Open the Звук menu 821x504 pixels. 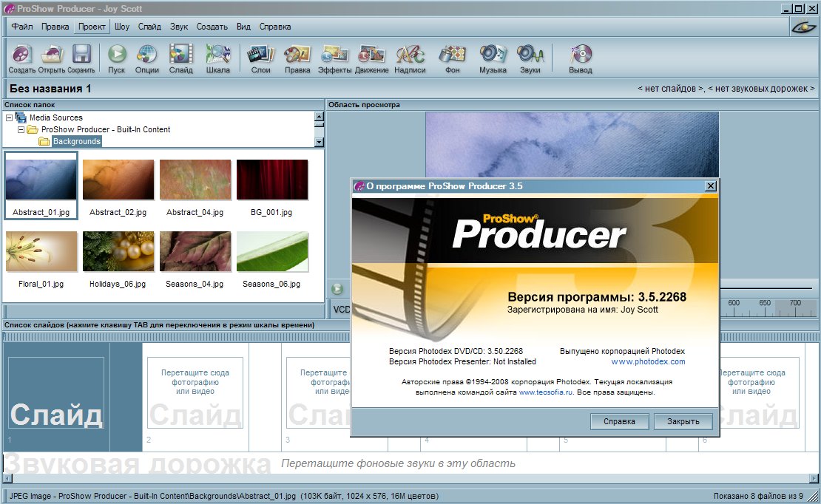click(179, 27)
